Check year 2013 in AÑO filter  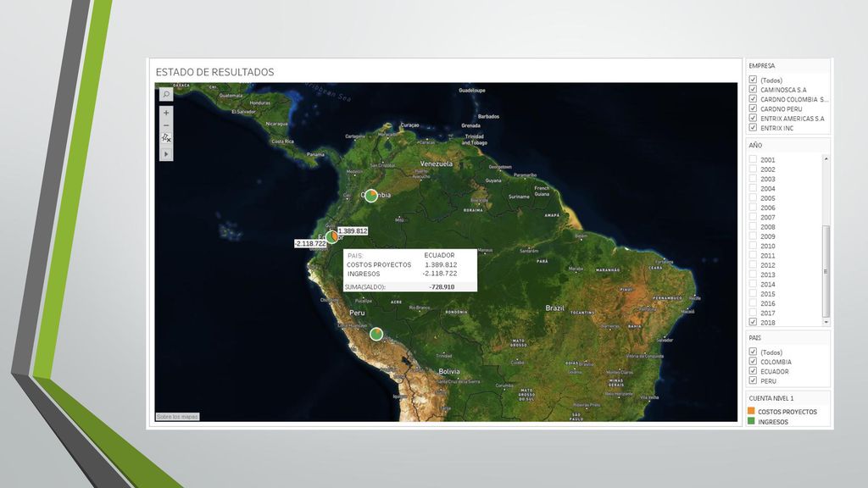[x=753, y=274]
